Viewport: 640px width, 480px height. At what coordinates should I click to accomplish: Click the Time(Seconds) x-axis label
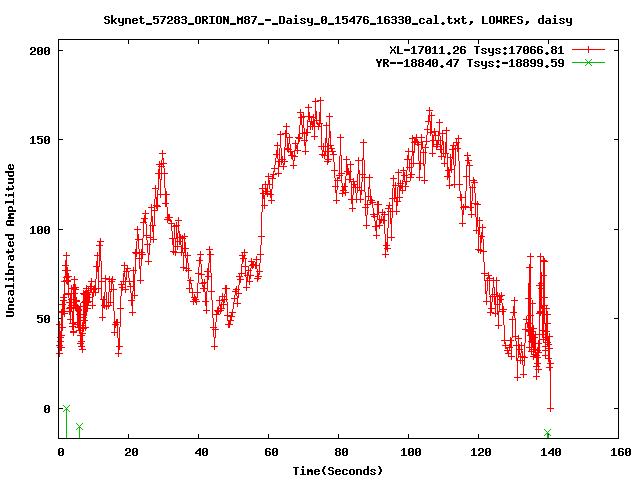click(x=338, y=471)
